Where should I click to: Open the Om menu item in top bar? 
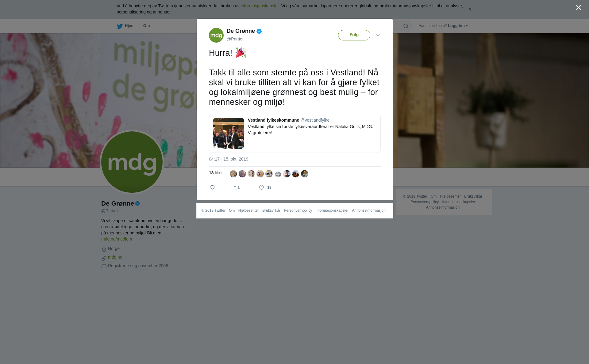point(146,26)
